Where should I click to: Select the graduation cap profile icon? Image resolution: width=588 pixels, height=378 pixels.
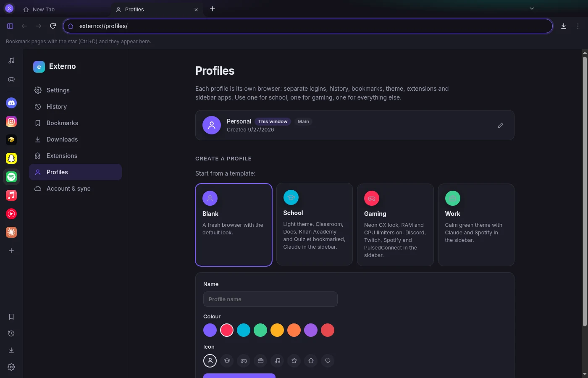pyautogui.click(x=227, y=361)
